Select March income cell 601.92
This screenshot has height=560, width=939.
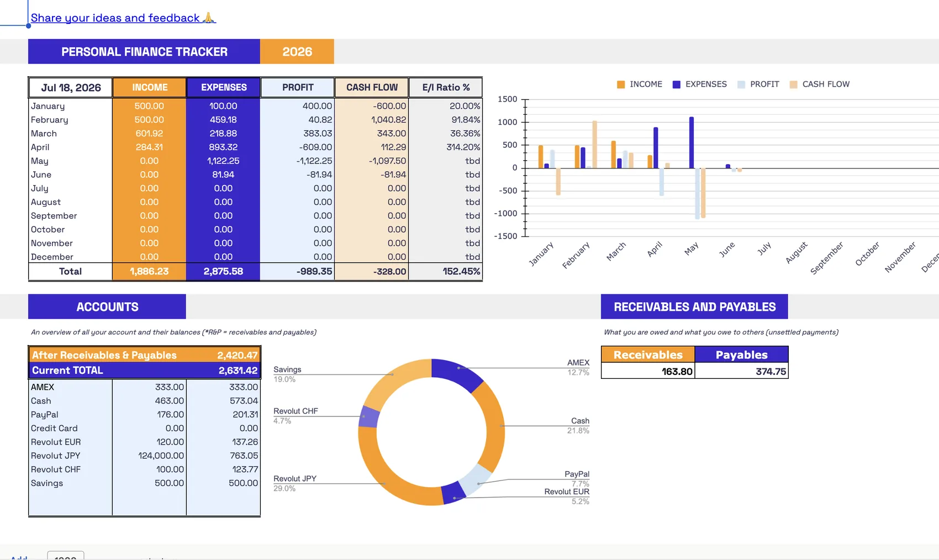149,134
